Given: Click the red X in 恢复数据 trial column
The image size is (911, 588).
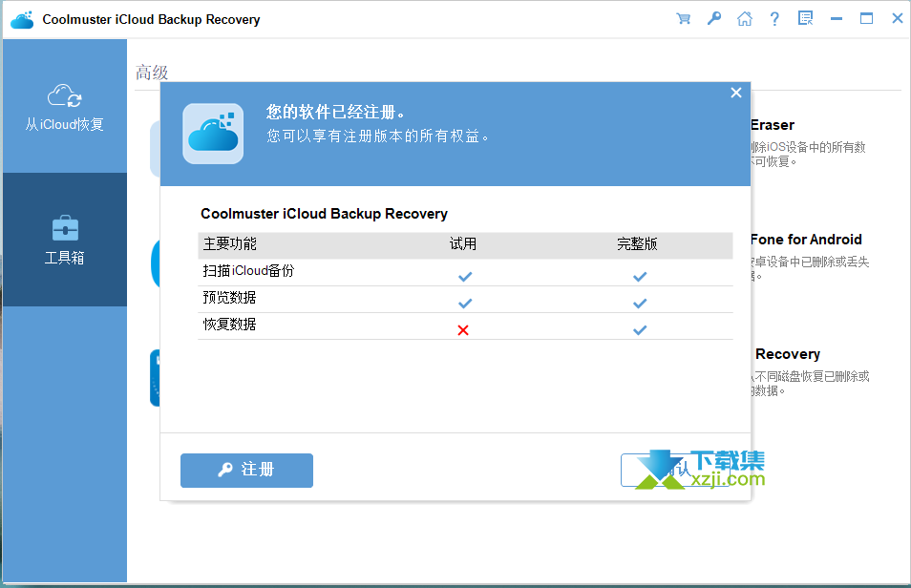Looking at the screenshot, I should (463, 330).
